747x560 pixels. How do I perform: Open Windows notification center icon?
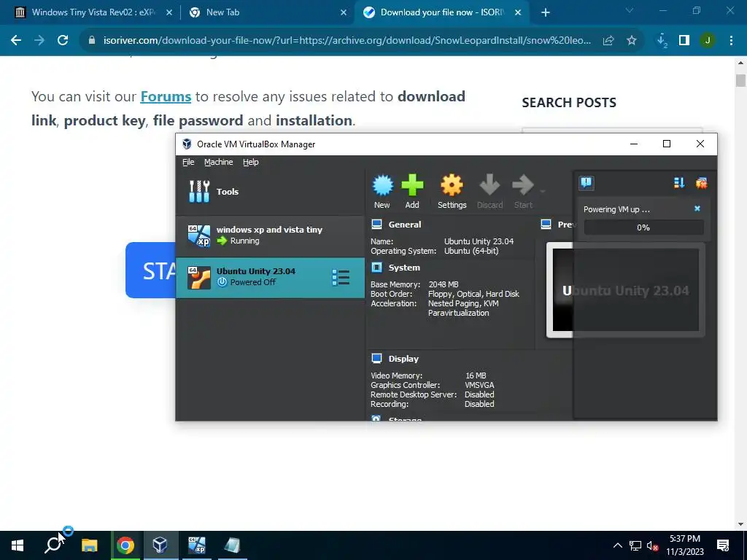pos(723,545)
